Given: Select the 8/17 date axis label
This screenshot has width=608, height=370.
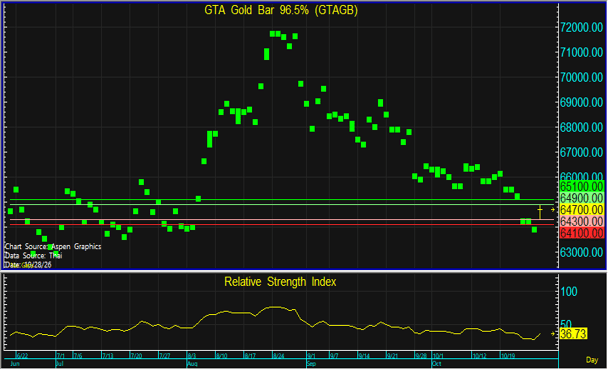Looking at the screenshot, I should (250, 356).
